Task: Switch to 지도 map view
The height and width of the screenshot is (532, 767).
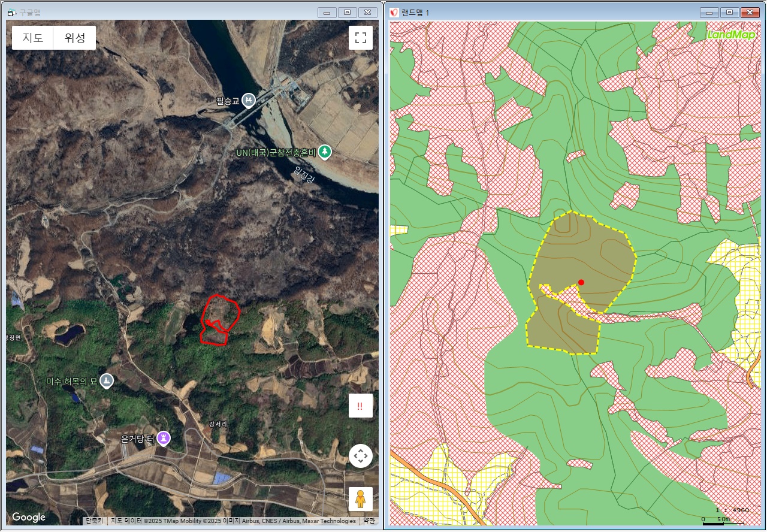Action: 33,38
